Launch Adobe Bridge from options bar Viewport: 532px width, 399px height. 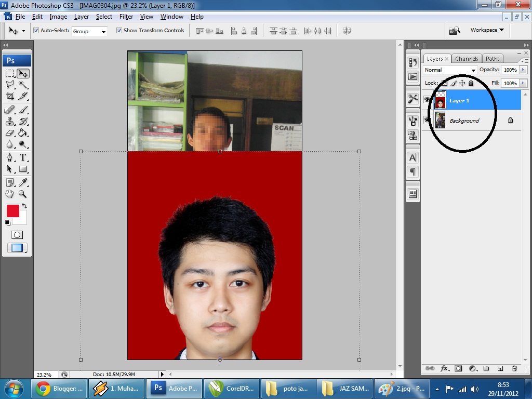454,31
